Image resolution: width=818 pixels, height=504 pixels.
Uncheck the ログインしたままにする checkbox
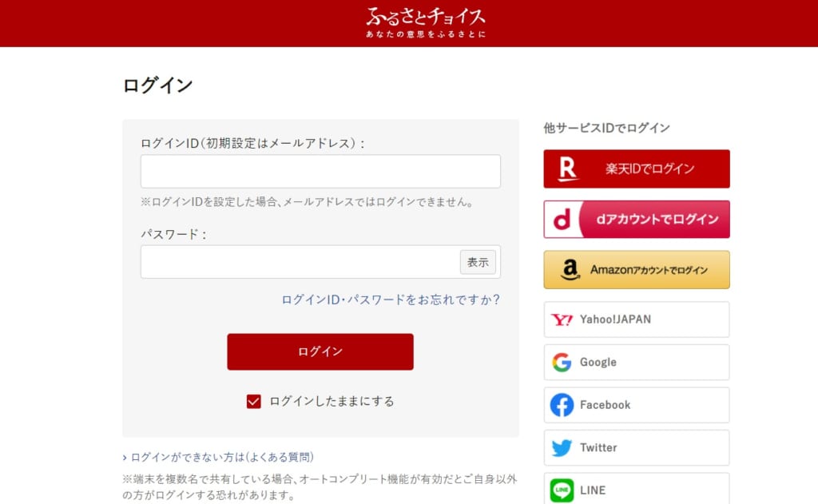[x=253, y=401]
